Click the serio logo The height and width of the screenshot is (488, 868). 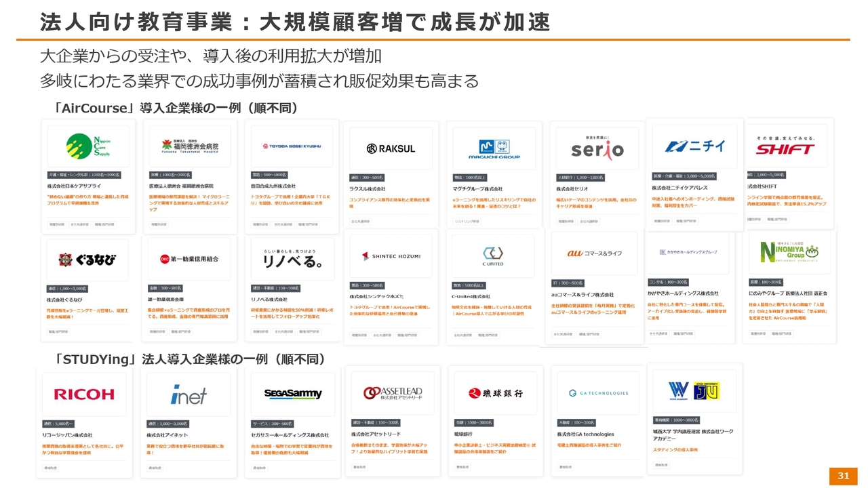click(x=596, y=148)
